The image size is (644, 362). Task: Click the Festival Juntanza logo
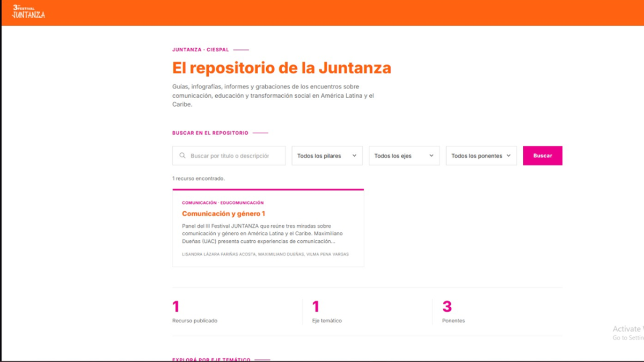[x=28, y=11]
